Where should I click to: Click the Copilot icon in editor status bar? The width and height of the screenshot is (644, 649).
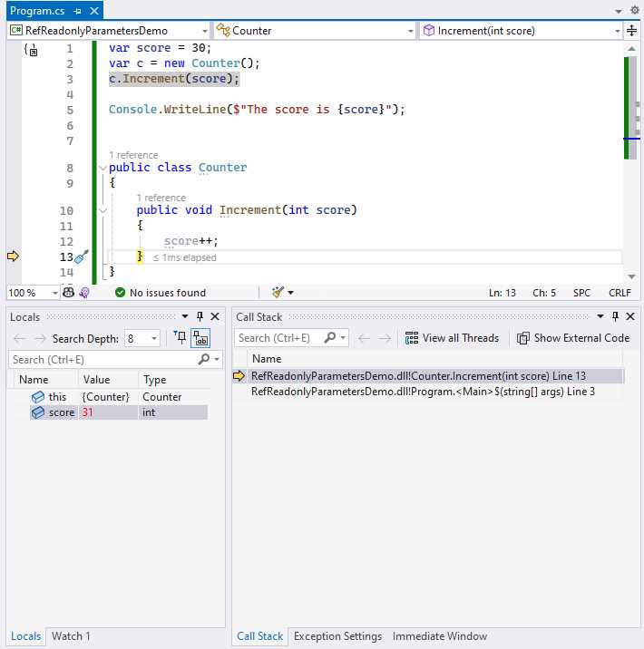(68, 293)
